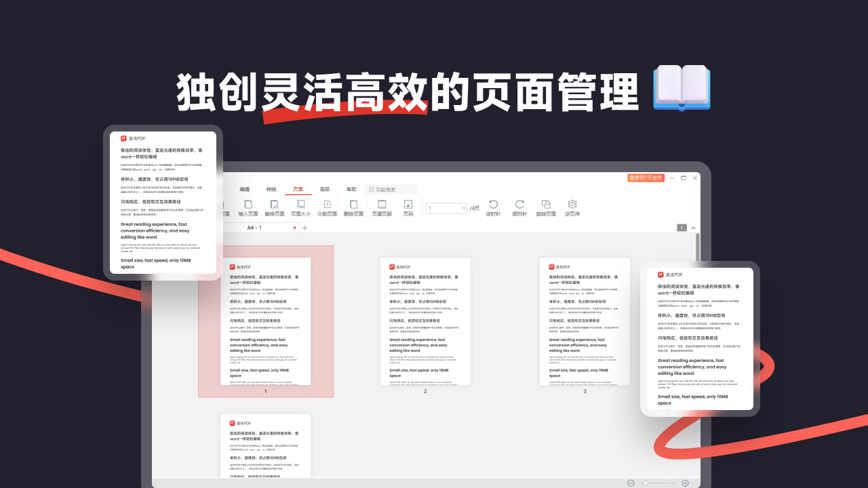The width and height of the screenshot is (868, 488).
Task: Switch to the 编辑 (Edit) tab
Action: tap(244, 189)
